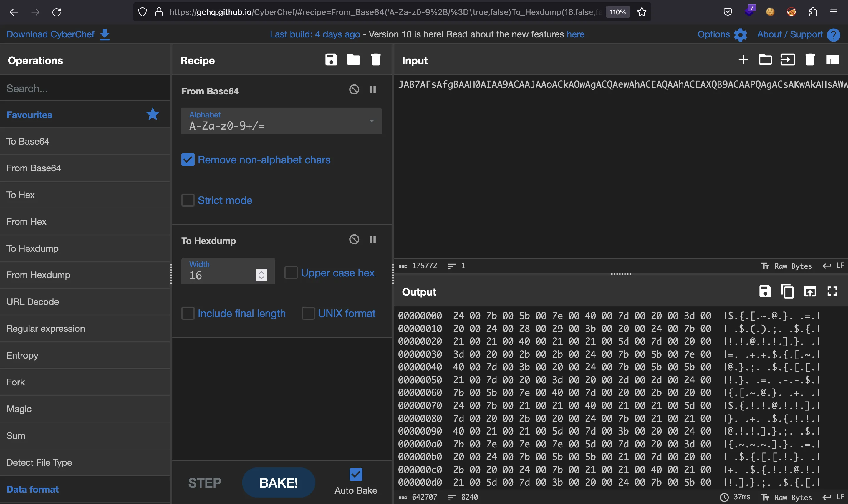The image size is (848, 504).
Task: Click the new input tab plus icon
Action: [x=743, y=60]
